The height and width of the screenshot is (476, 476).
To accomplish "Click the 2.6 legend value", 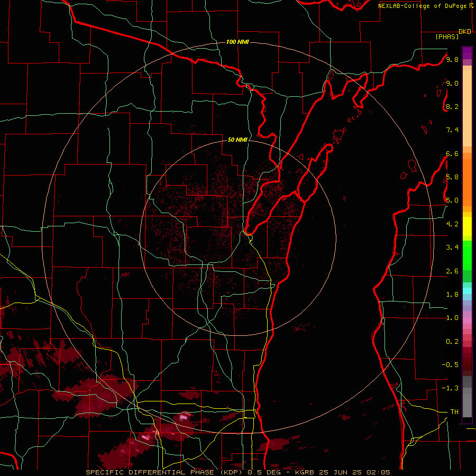I will [452, 271].
